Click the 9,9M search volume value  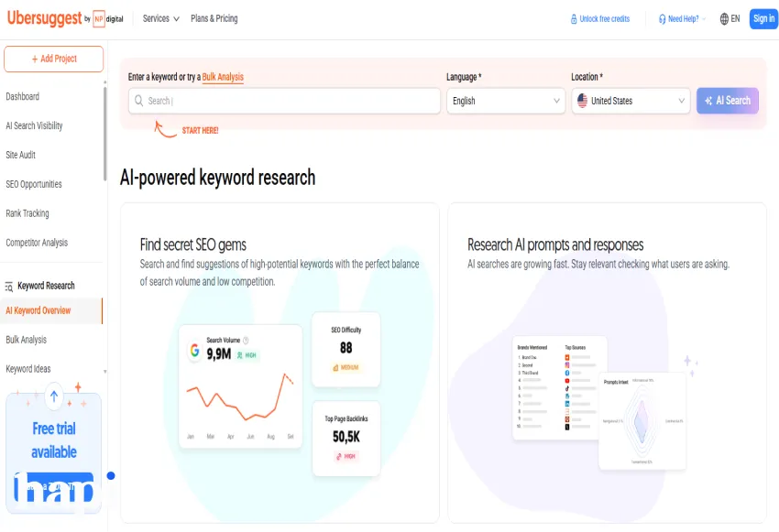point(219,354)
